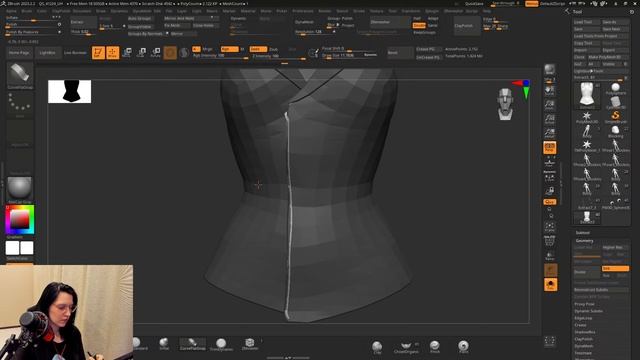Open the Dots stroke type selector
The height and width of the screenshot is (360, 640).
pyautogui.click(x=20, y=104)
